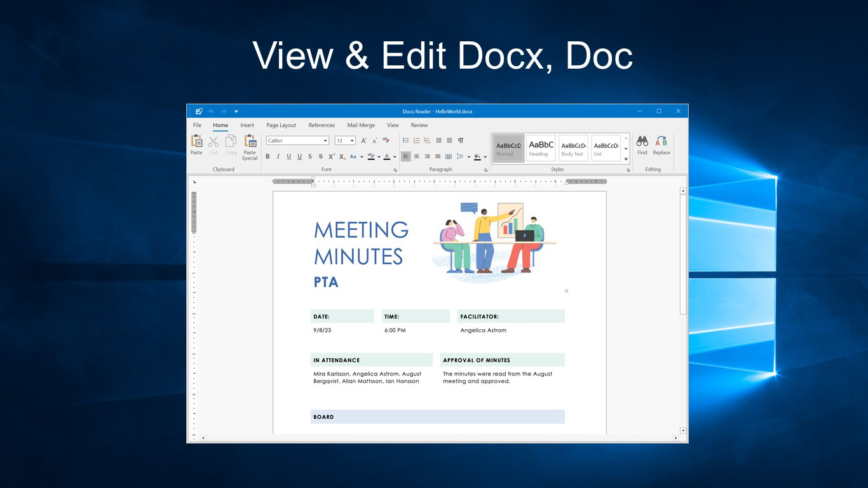Toggle distributed alignment

tap(449, 156)
